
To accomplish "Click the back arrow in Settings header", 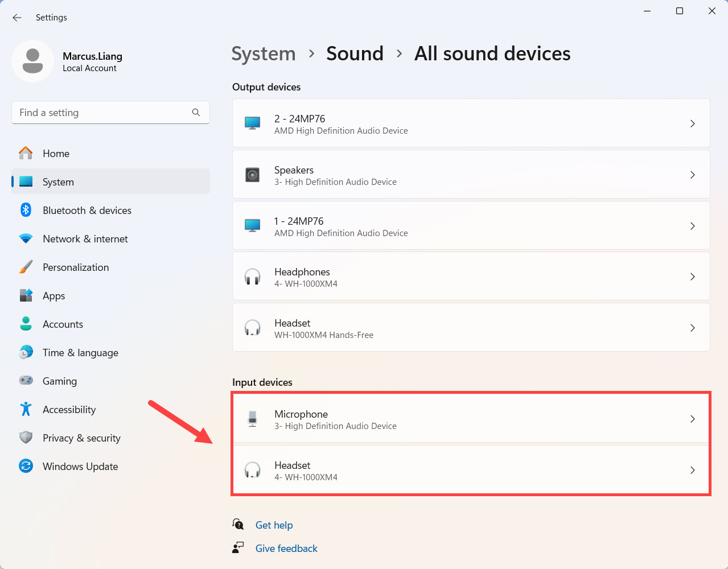I will click(17, 18).
